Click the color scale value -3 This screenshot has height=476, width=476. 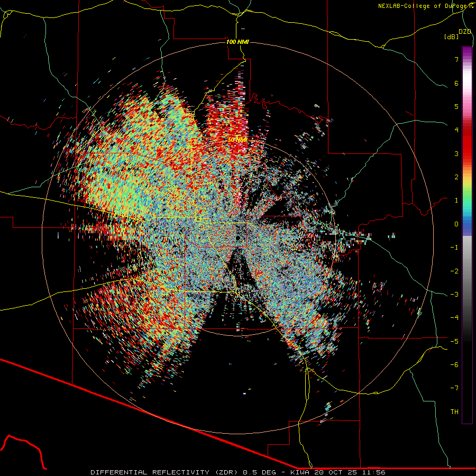tap(454, 295)
